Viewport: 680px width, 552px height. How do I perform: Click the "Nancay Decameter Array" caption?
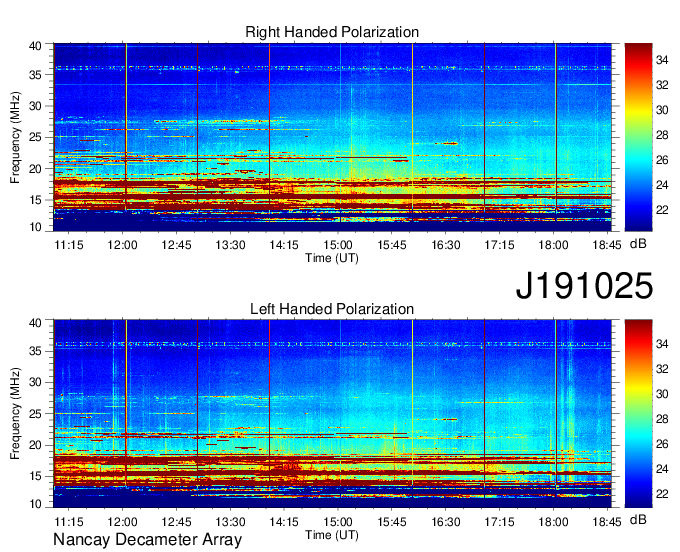pos(147,540)
